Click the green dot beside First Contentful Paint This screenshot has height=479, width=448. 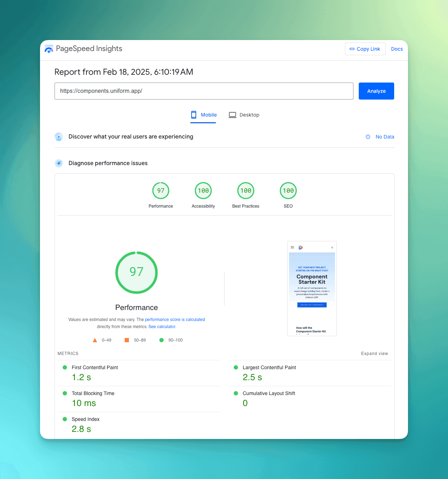click(65, 367)
